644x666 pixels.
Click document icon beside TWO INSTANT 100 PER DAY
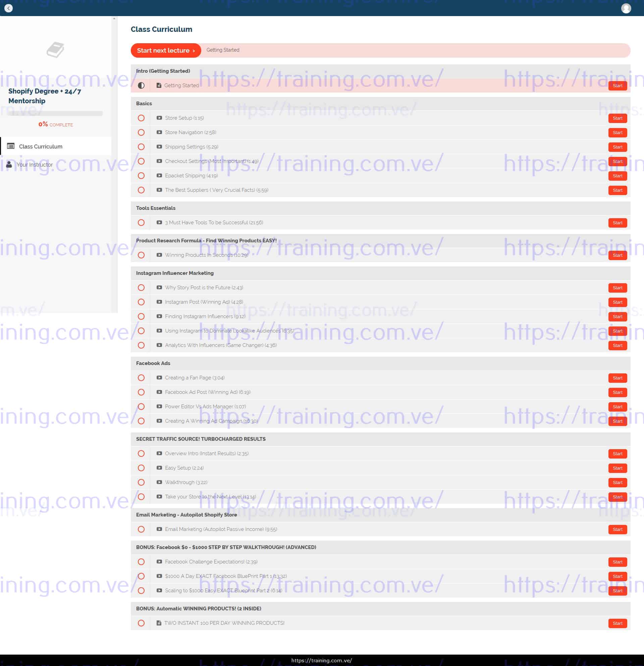159,623
